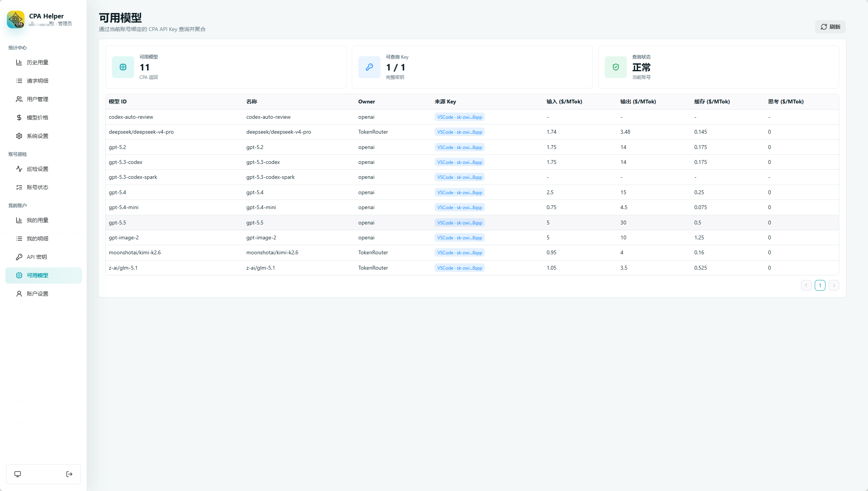
Task: Click the chip icon in 可用模型 summary card
Action: tap(123, 67)
